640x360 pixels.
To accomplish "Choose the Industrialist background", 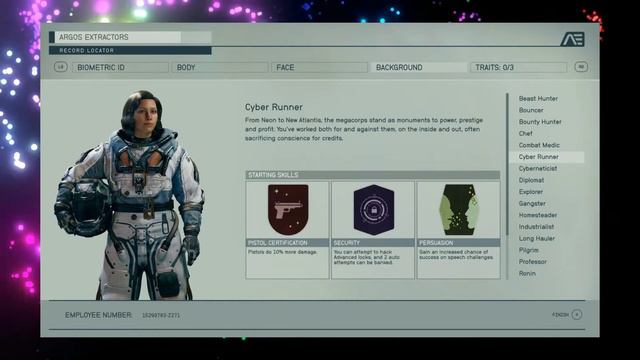I will click(x=536, y=227).
